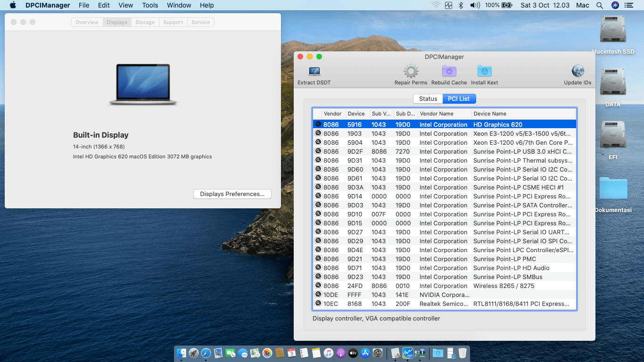Open the Dokumentasi folder on the desktop
Image resolution: width=644 pixels, height=362 pixels.
pos(613,189)
